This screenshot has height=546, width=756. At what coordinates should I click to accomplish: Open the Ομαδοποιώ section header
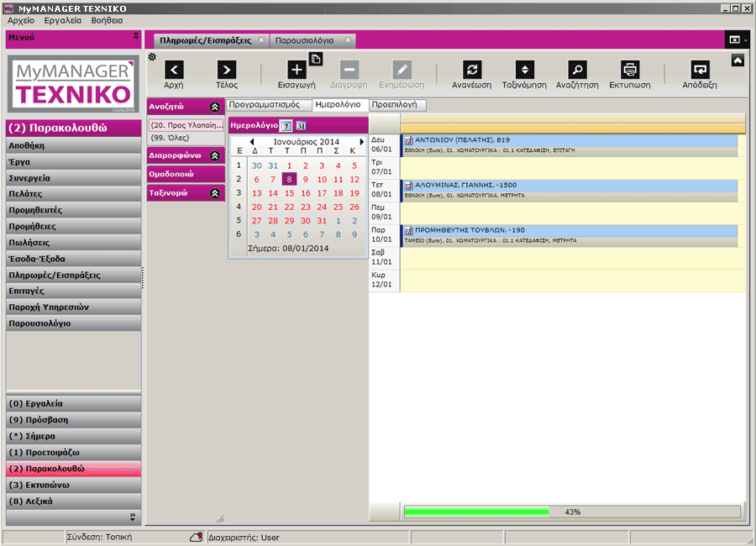click(186, 174)
